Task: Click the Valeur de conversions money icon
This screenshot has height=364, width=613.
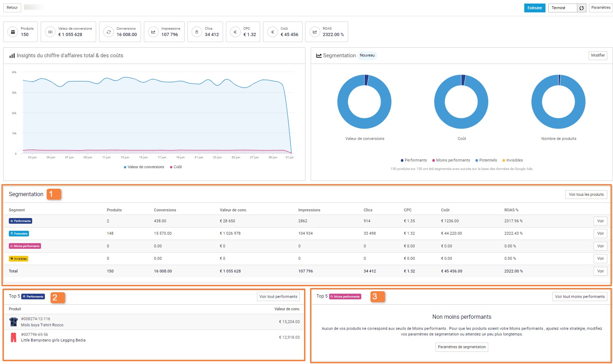Action: click(50, 32)
